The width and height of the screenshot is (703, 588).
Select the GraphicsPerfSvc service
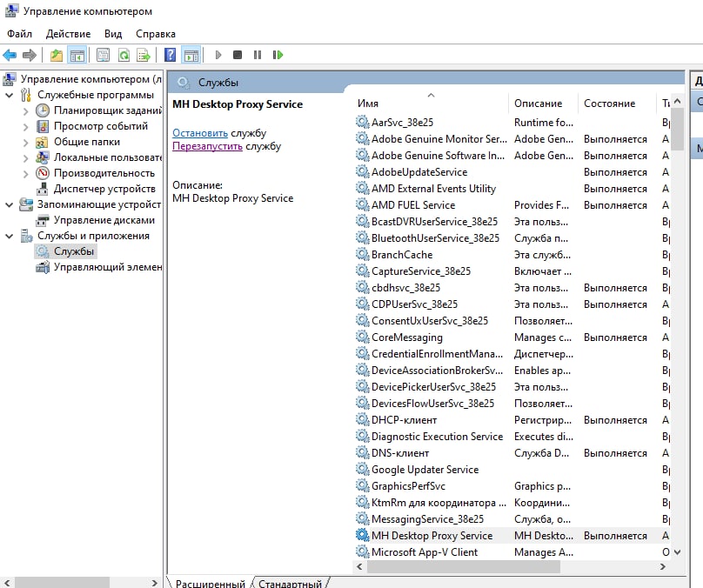(511, 486)
